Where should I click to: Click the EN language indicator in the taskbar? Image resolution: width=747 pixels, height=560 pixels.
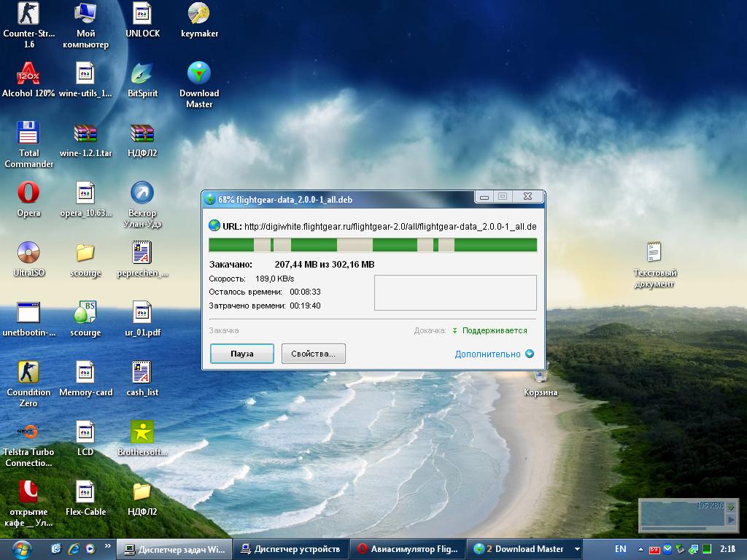(x=620, y=549)
